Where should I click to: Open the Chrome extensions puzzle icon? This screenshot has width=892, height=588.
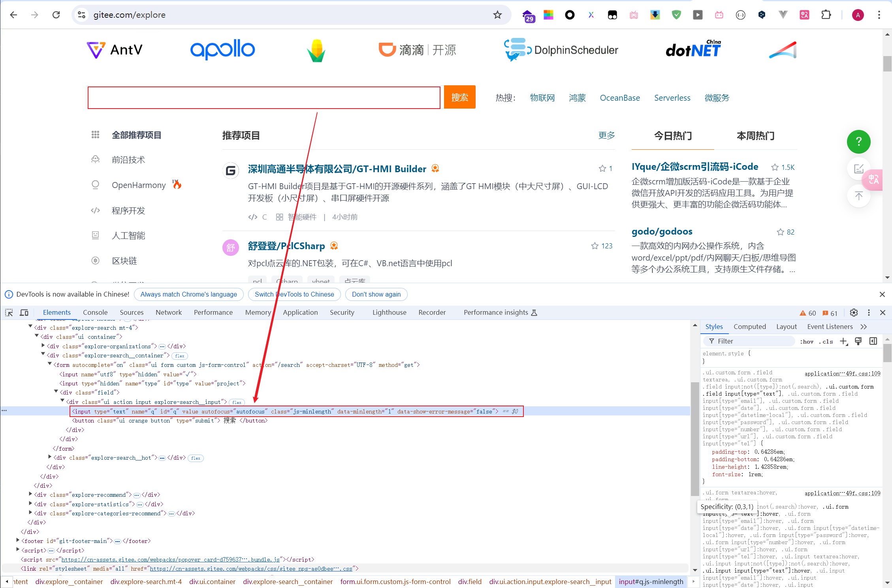point(826,15)
